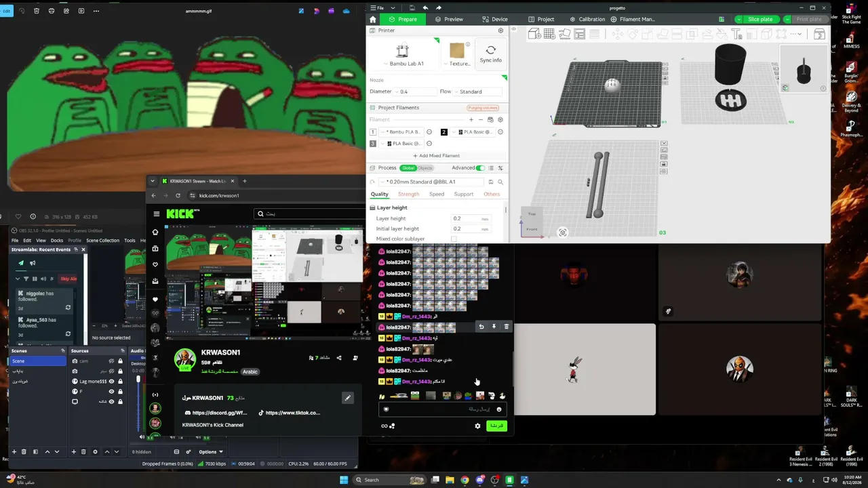The image size is (868, 488).
Task: Click the filament 3 gray color swatch
Action: pyautogui.click(x=373, y=144)
